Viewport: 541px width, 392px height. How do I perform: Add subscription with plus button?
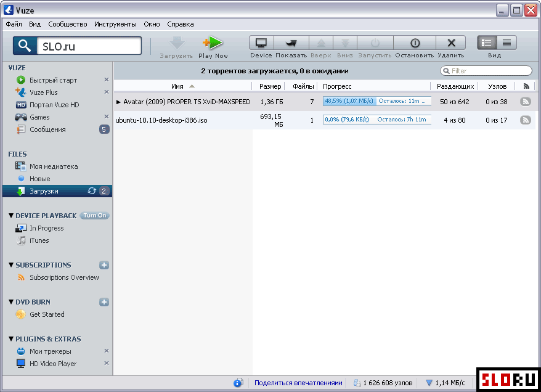tap(104, 265)
